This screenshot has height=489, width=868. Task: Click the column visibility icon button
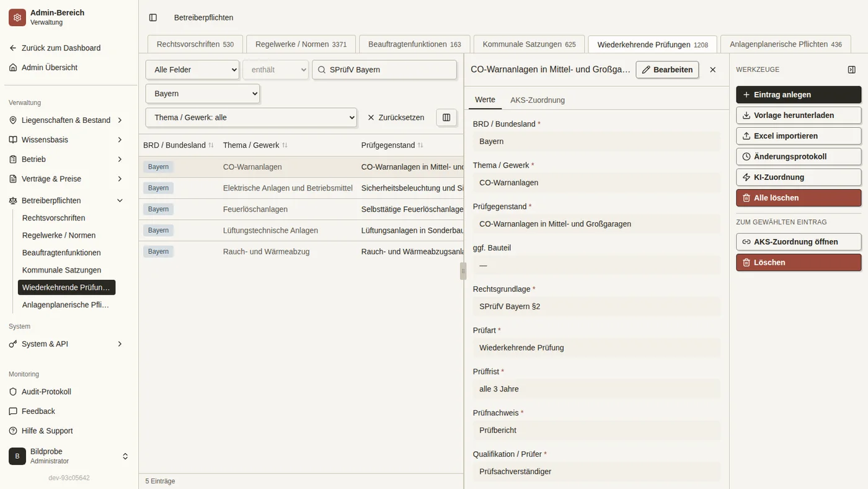[446, 117]
